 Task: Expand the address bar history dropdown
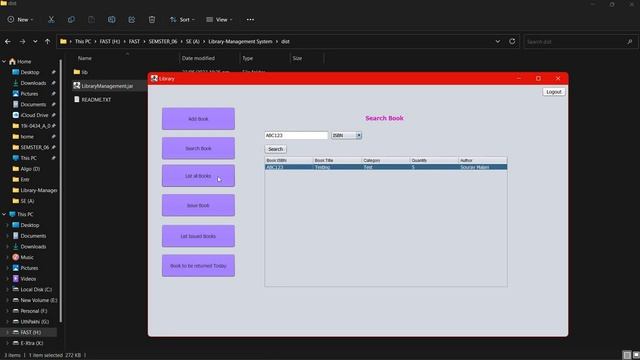point(498,42)
